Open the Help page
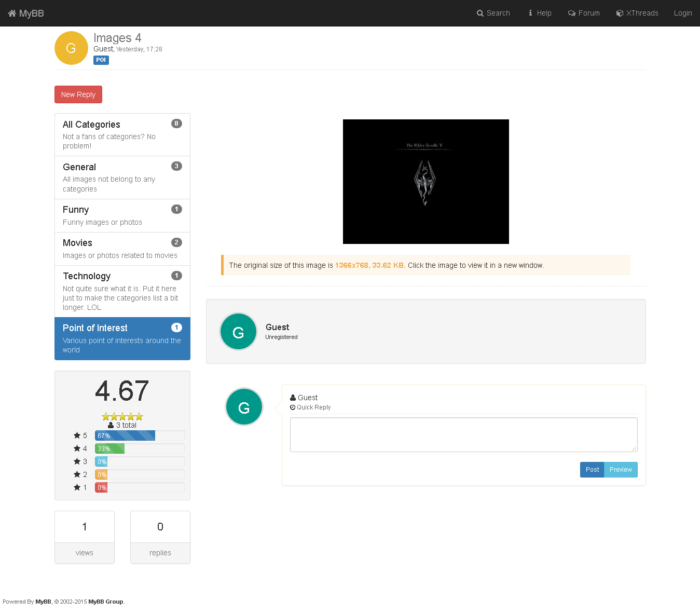The height and width of the screenshot is (614, 700). [540, 13]
